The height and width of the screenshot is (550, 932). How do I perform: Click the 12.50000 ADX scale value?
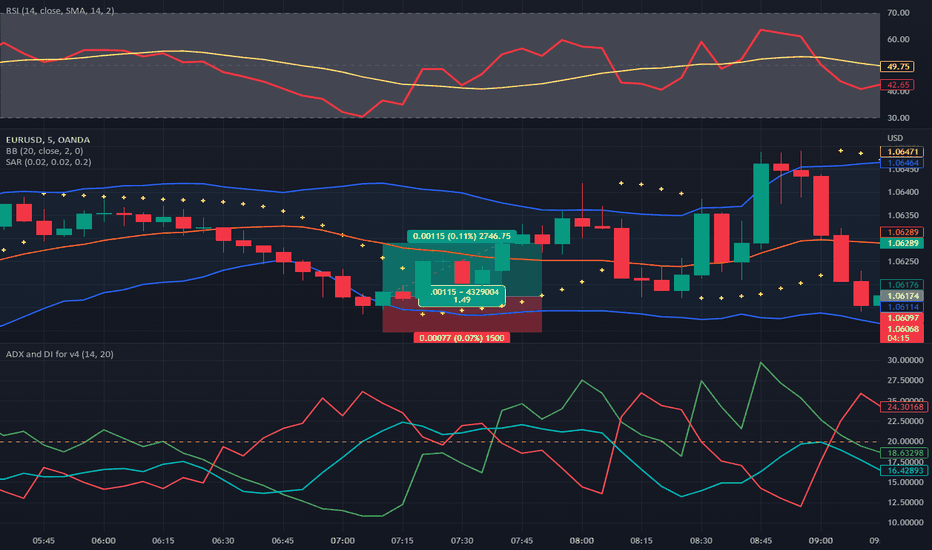(905, 502)
